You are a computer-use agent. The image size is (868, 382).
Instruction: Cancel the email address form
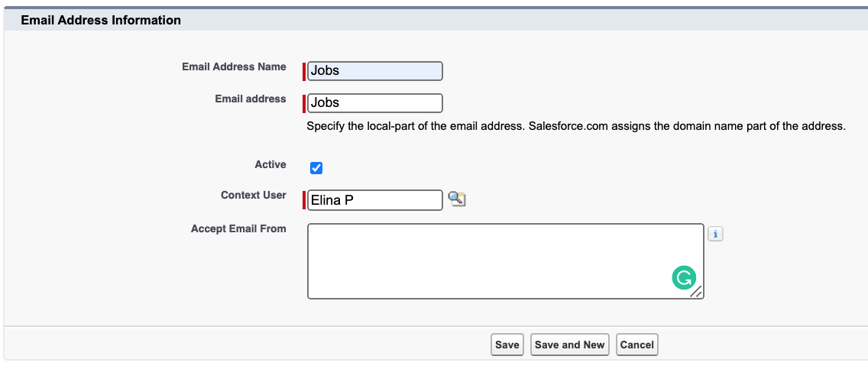point(636,345)
